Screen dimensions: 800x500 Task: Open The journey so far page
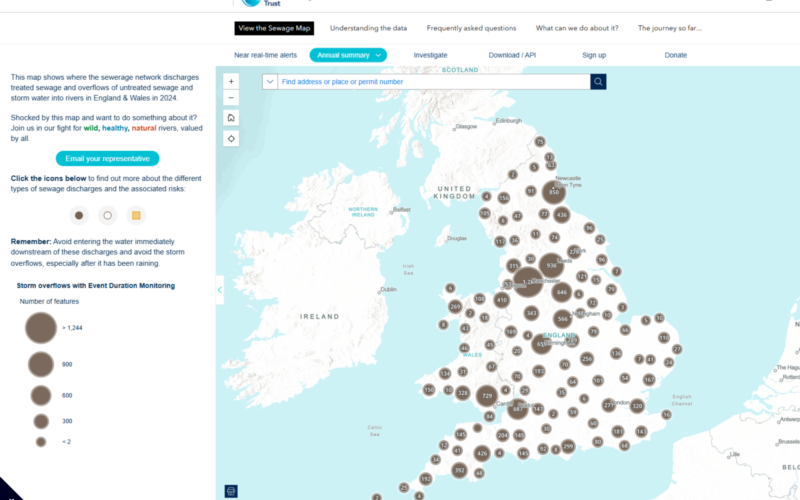point(670,28)
